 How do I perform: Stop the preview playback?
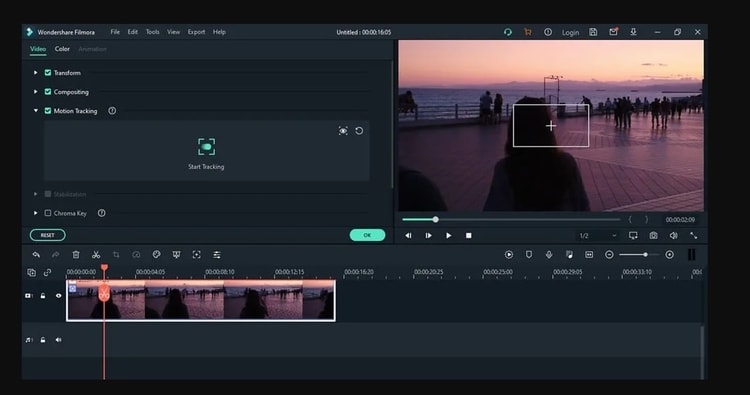pyautogui.click(x=469, y=235)
